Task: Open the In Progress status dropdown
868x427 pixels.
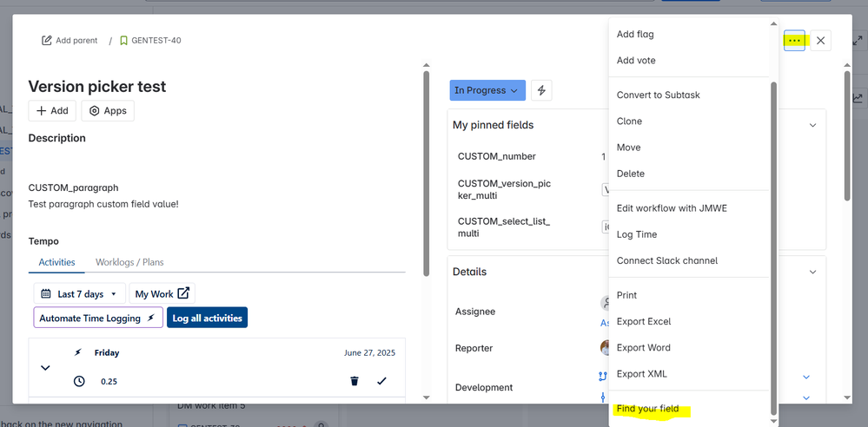Action: click(x=487, y=90)
